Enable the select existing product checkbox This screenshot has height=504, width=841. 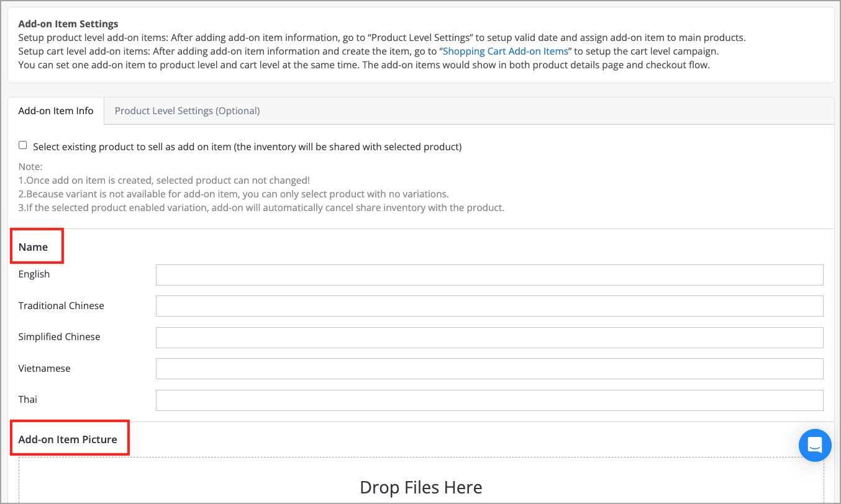coord(22,145)
